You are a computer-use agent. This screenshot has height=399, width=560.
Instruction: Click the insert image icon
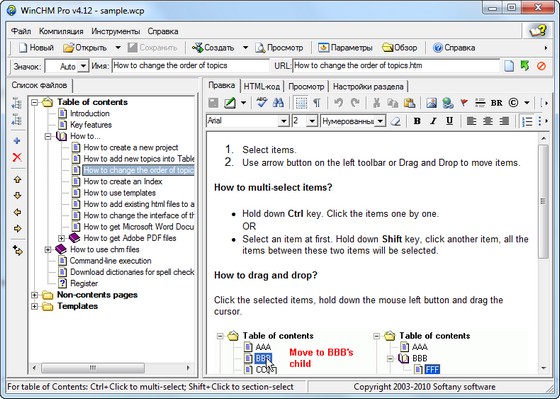tap(431, 103)
